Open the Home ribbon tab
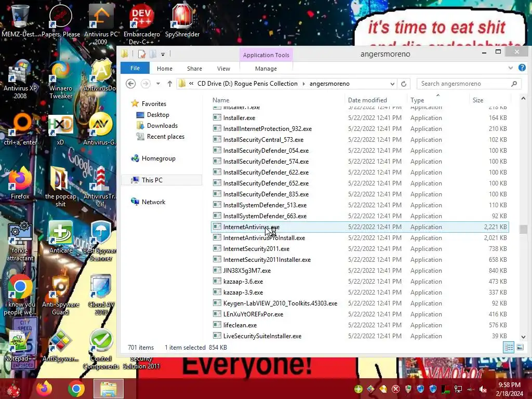Image resolution: width=532 pixels, height=399 pixels. [x=165, y=69]
